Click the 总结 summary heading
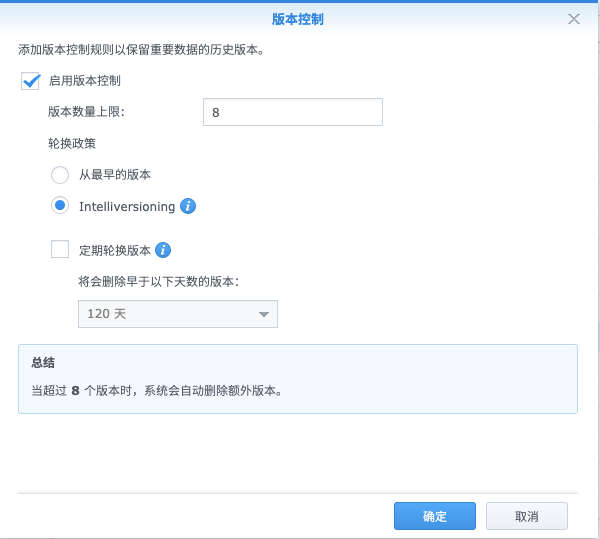This screenshot has width=600, height=539. pos(42,363)
